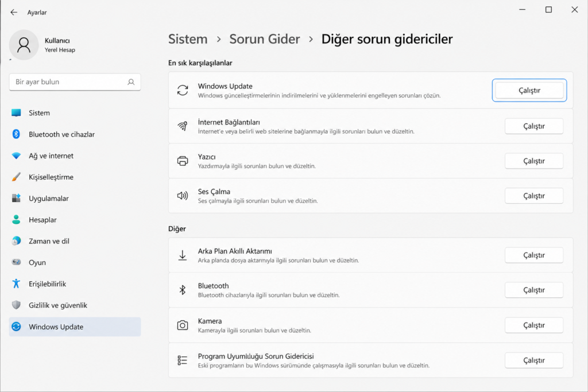588x392 pixels.
Task: Click Çalıştır for Yazıcı
Action: [534, 161]
